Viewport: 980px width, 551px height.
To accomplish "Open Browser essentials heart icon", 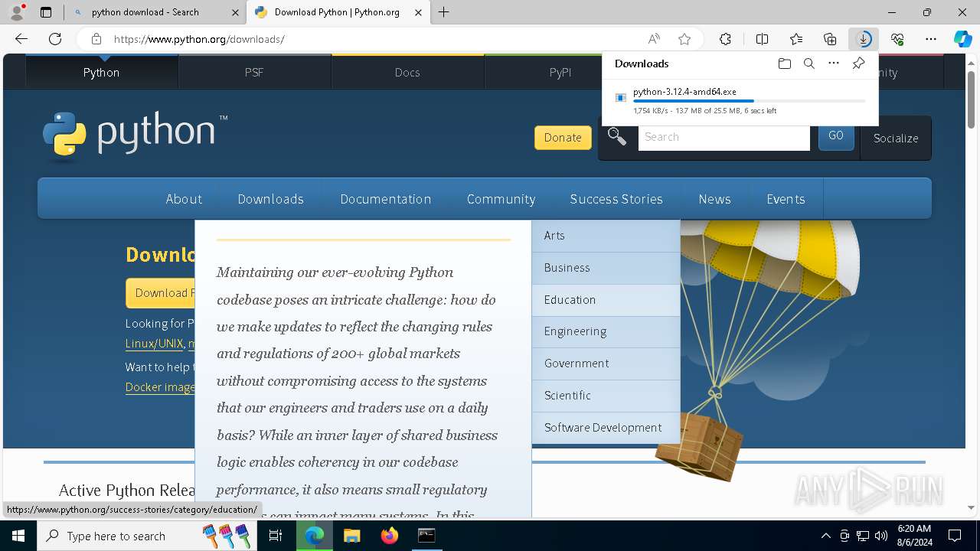I will [897, 39].
